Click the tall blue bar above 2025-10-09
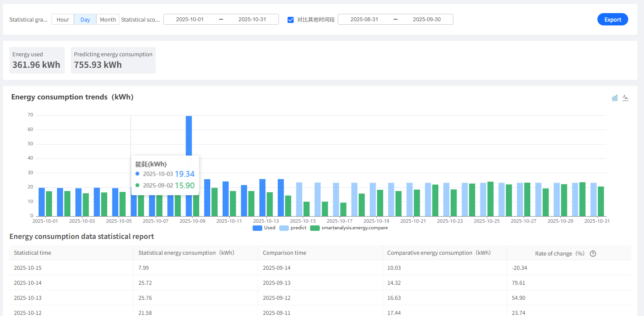Screen dimensions: 644x316 tap(189, 135)
